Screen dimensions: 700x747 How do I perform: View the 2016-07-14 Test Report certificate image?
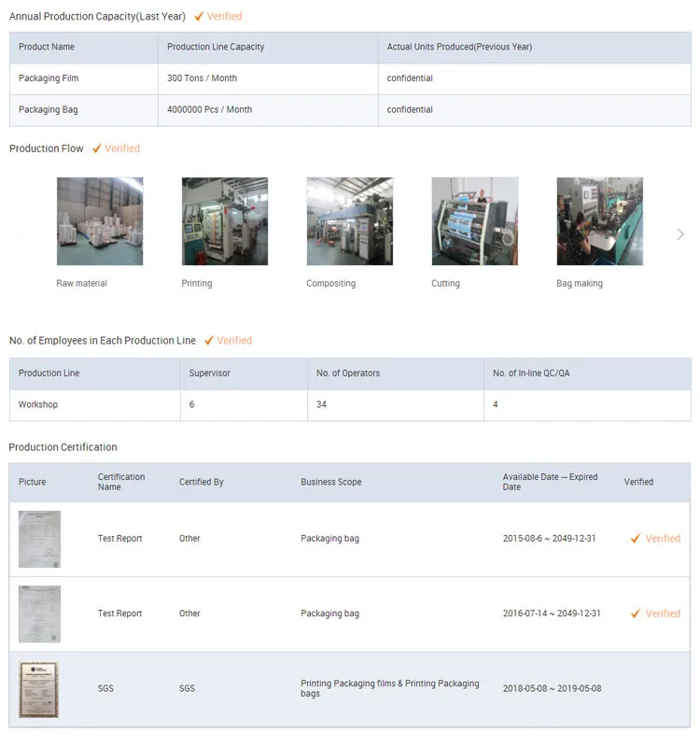click(39, 613)
